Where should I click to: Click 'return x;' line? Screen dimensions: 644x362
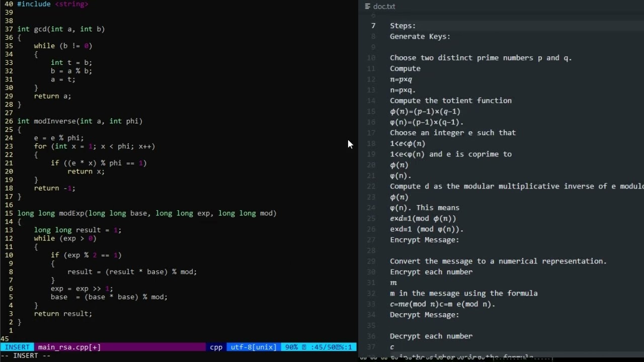pos(86,171)
